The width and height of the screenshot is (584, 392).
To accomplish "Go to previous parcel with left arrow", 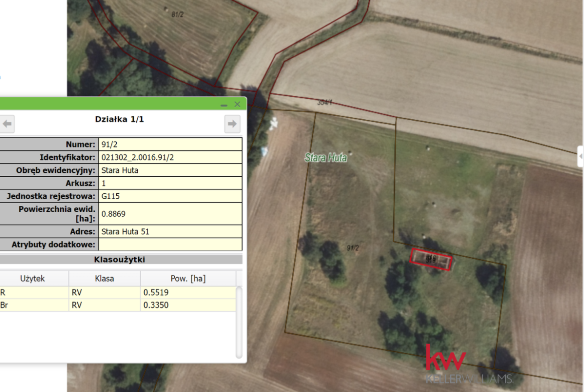I will point(7,124).
